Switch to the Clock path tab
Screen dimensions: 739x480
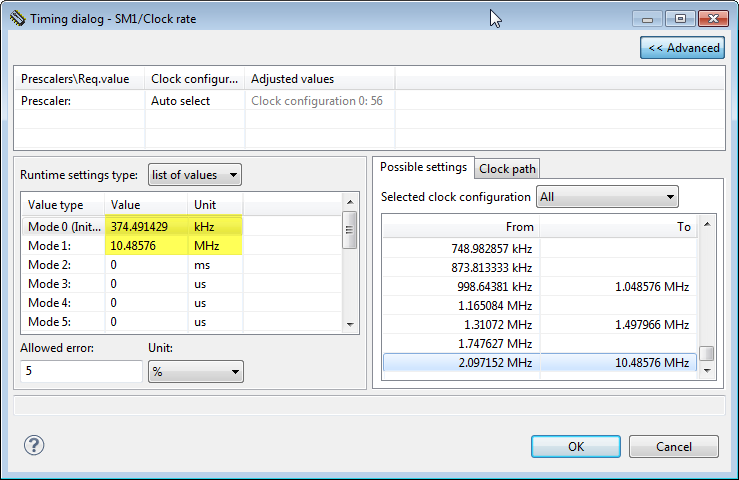(508, 168)
